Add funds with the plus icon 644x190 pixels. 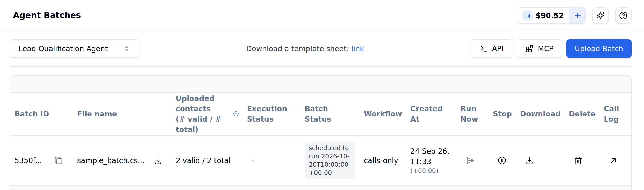[x=577, y=16]
